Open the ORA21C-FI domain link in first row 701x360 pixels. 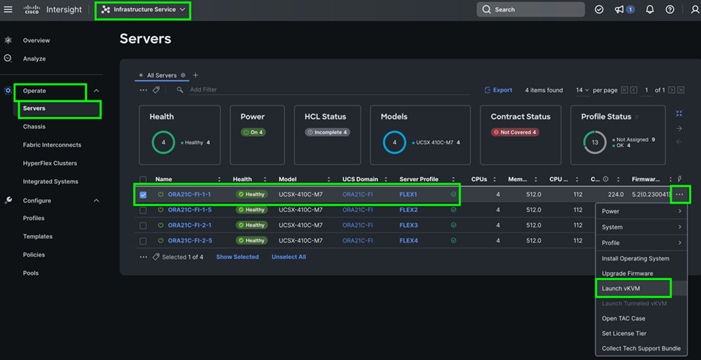point(358,195)
